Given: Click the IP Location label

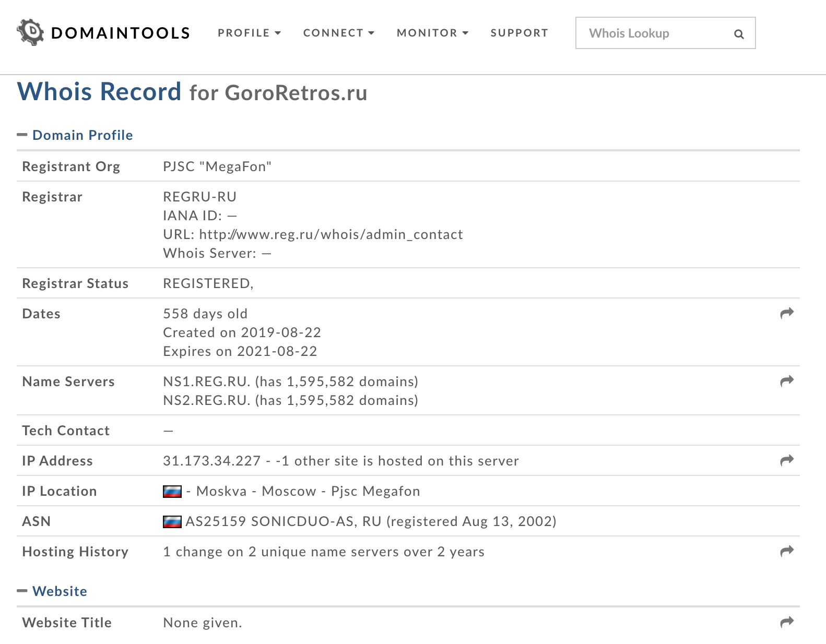Looking at the screenshot, I should click(60, 491).
